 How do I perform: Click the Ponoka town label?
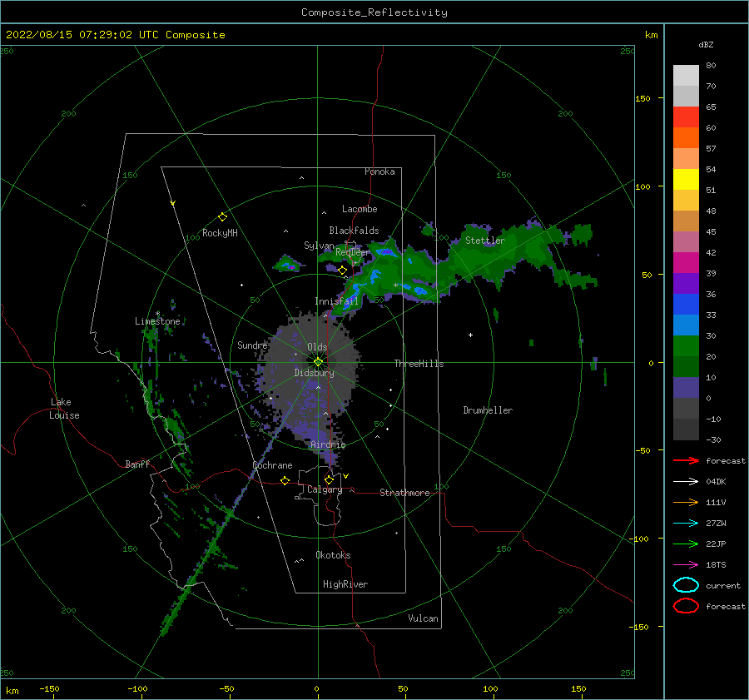coord(379,171)
